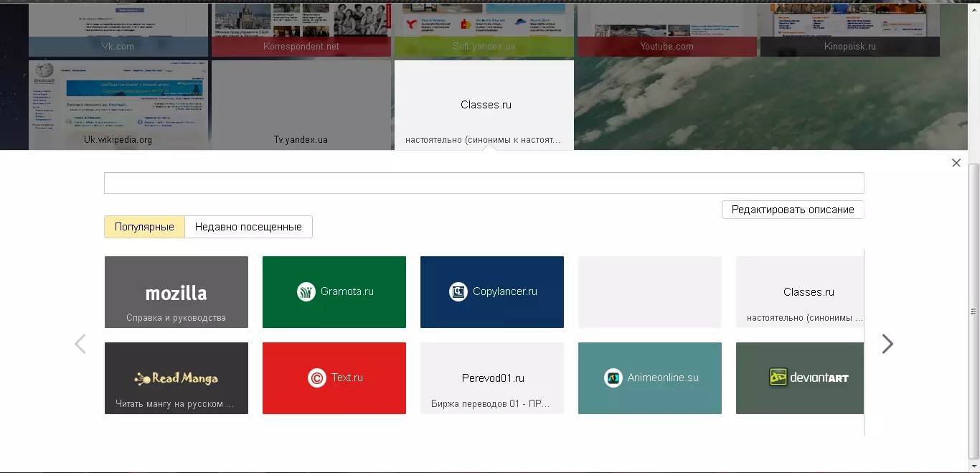
Task: Click the highlighted Classes.ru tableau tile
Action: tap(484, 105)
